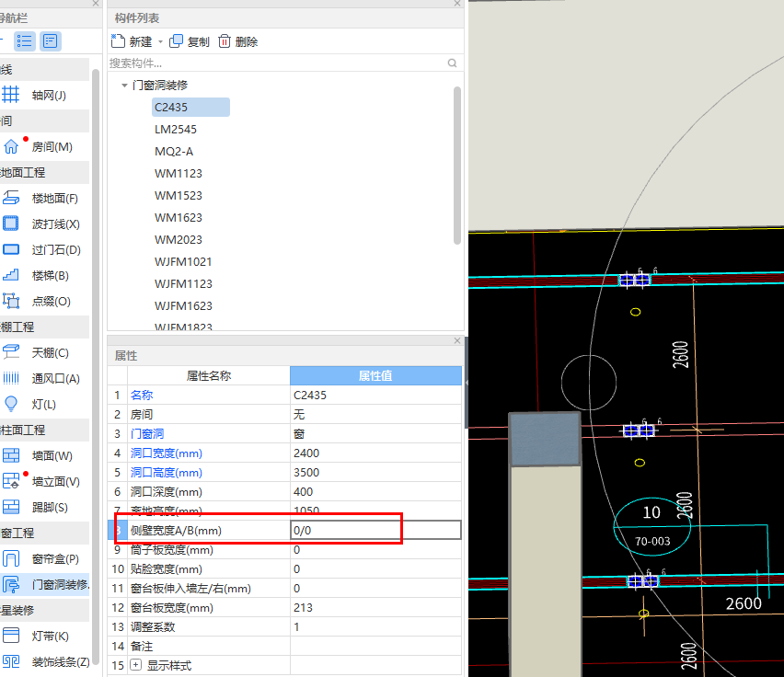This screenshot has height=677, width=784.
Task: Select component WM2023 in the list
Action: [x=178, y=239]
